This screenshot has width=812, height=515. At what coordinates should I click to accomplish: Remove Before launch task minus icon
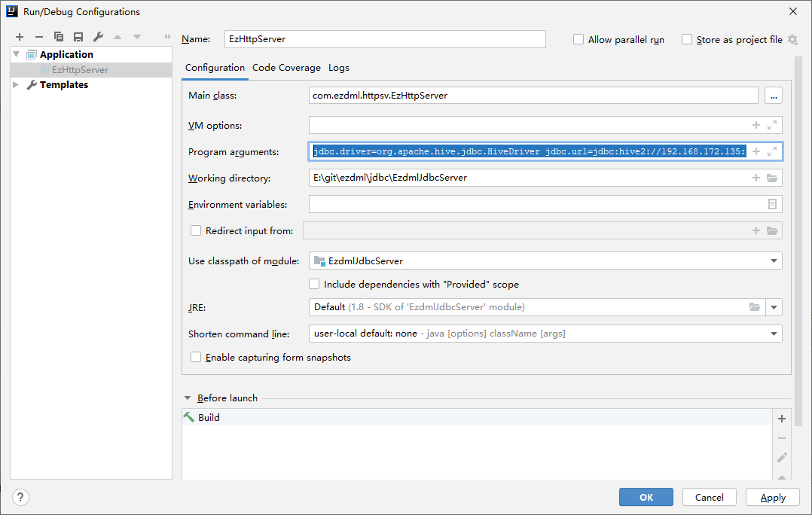point(782,438)
